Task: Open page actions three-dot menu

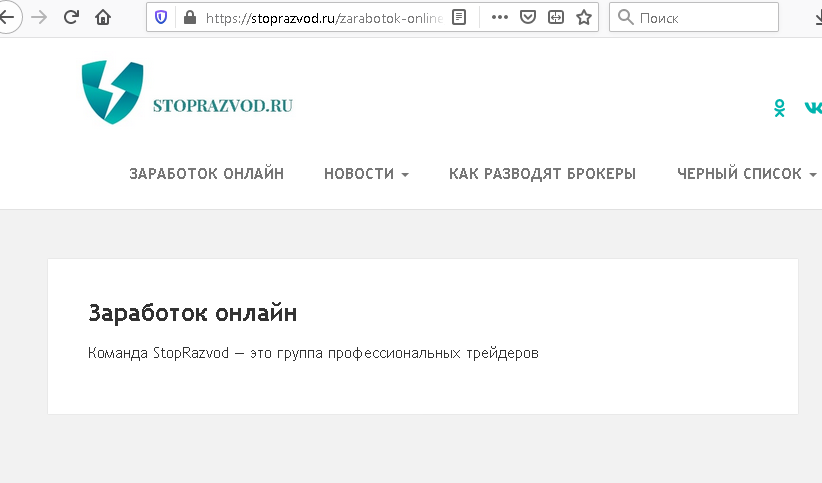Action: point(500,17)
